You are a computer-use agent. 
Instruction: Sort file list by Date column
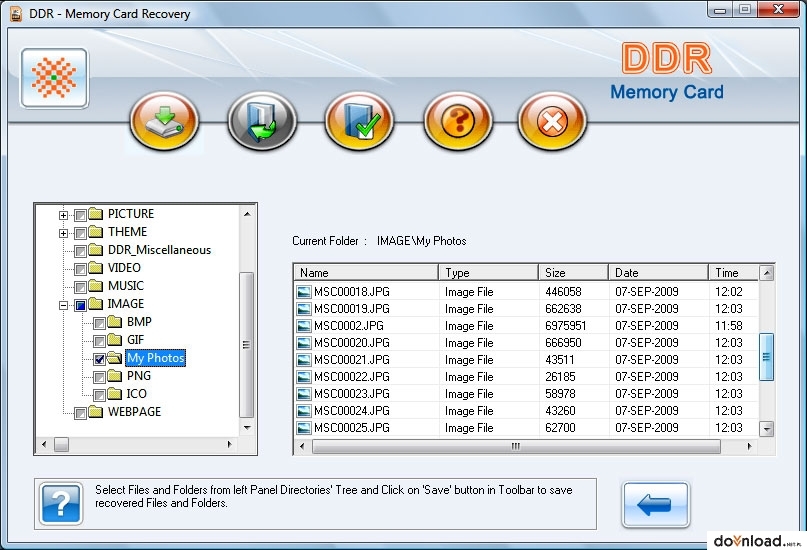[658, 272]
